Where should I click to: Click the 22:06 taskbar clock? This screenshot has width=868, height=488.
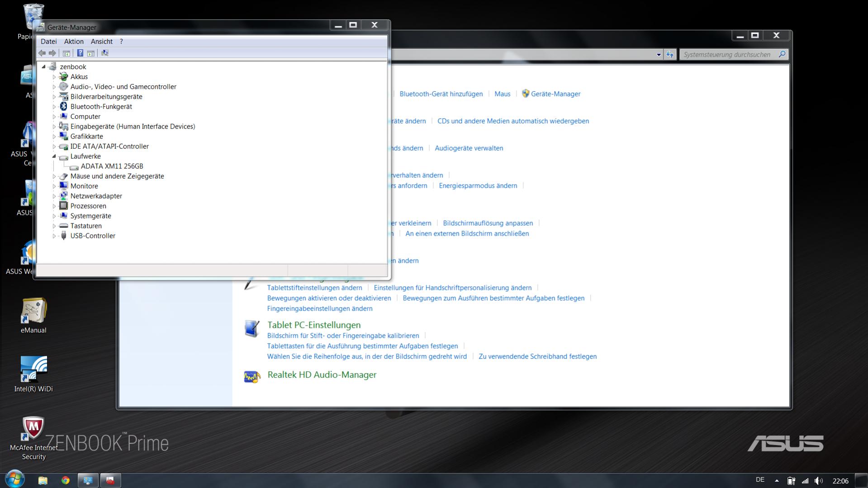pyautogui.click(x=840, y=481)
